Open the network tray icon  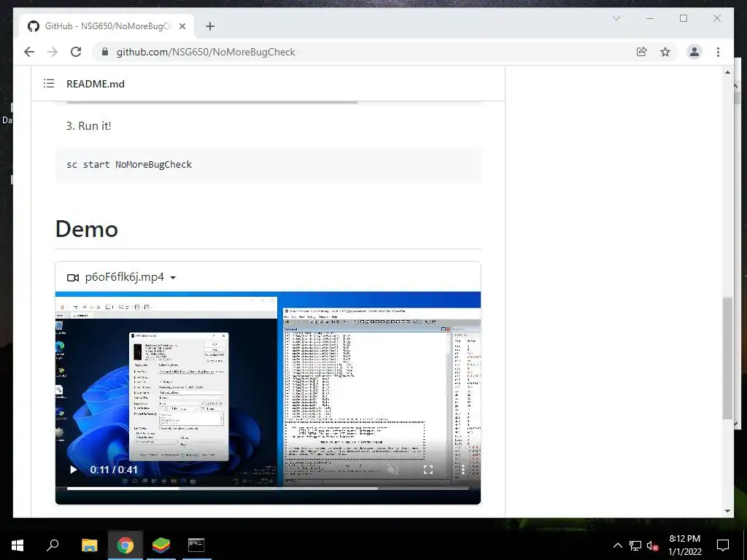(x=635, y=545)
